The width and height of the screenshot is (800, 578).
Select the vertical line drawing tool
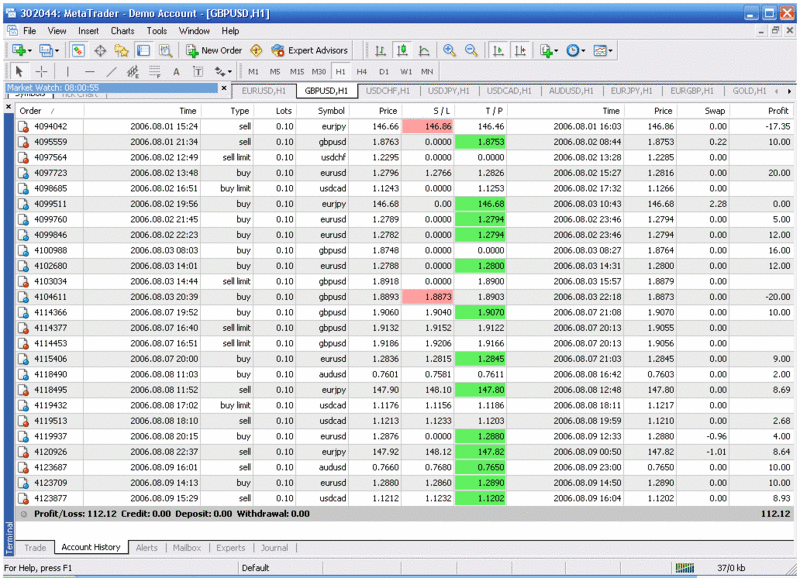[68, 71]
